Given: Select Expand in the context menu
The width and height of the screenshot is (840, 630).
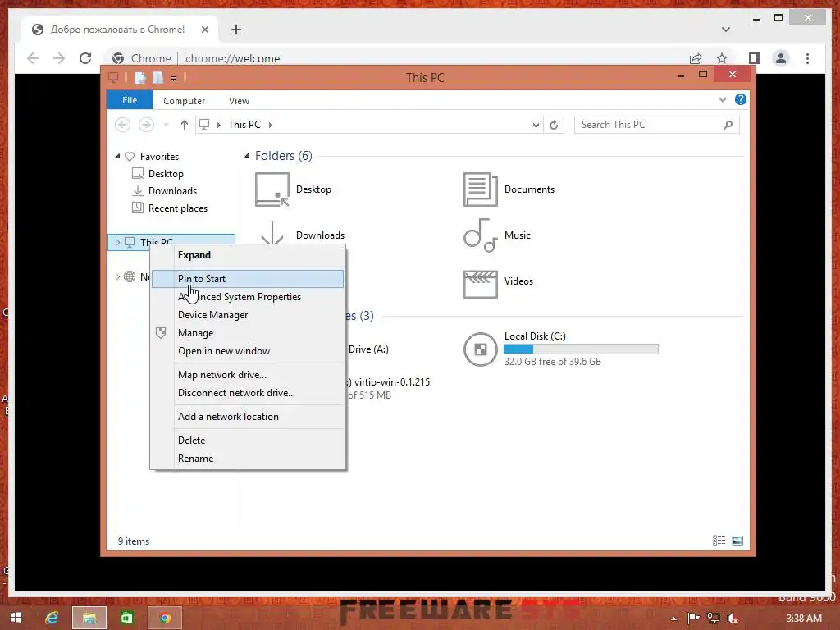Looking at the screenshot, I should (248, 255).
